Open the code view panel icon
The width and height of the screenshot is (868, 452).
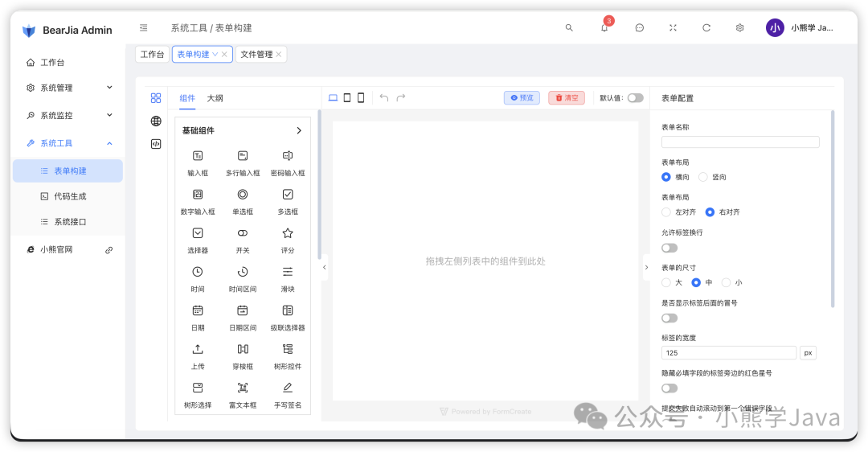coord(156,144)
